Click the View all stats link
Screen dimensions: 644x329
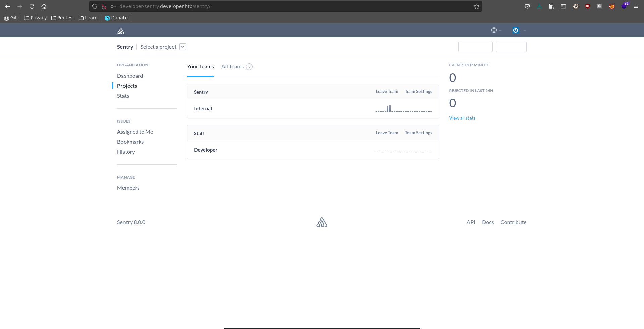tap(462, 118)
